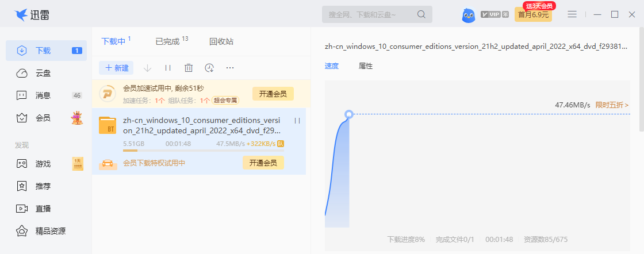This screenshot has width=644, height=254.
Task: Open the 直播 live streaming section
Action: pos(46,209)
